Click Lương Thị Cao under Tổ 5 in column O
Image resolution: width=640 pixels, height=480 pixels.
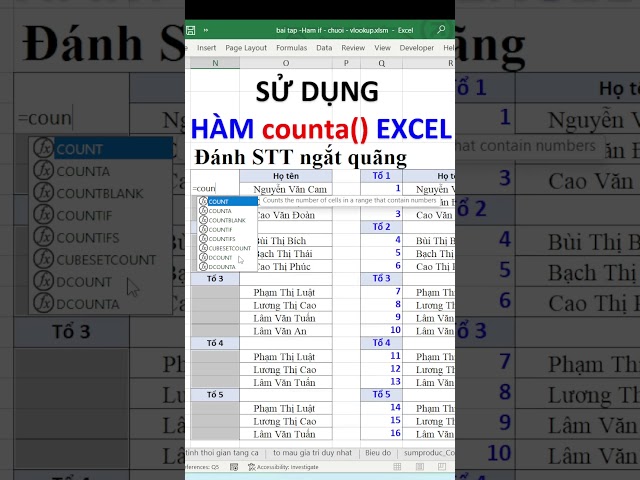click(x=286, y=421)
